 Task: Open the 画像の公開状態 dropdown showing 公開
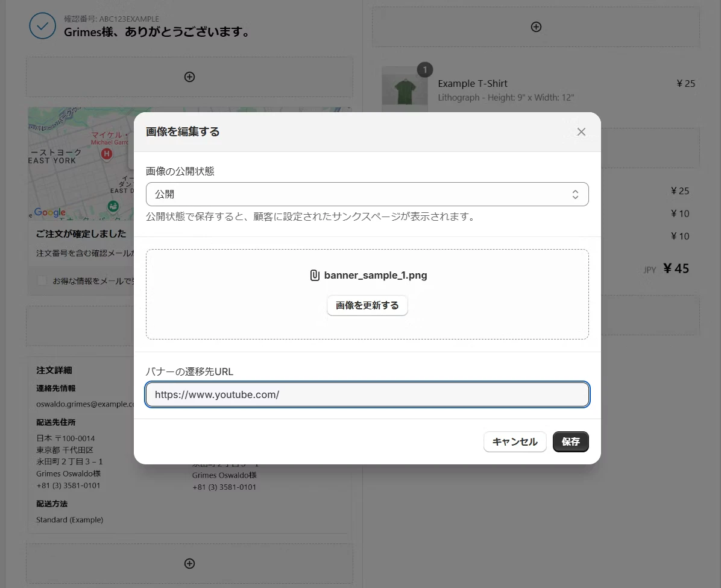367,194
